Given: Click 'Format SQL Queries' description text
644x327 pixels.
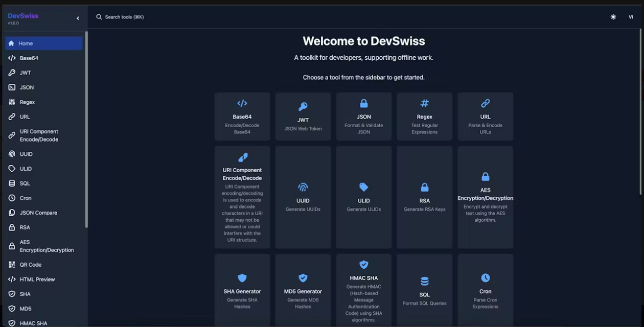Looking at the screenshot, I should pos(425,303).
